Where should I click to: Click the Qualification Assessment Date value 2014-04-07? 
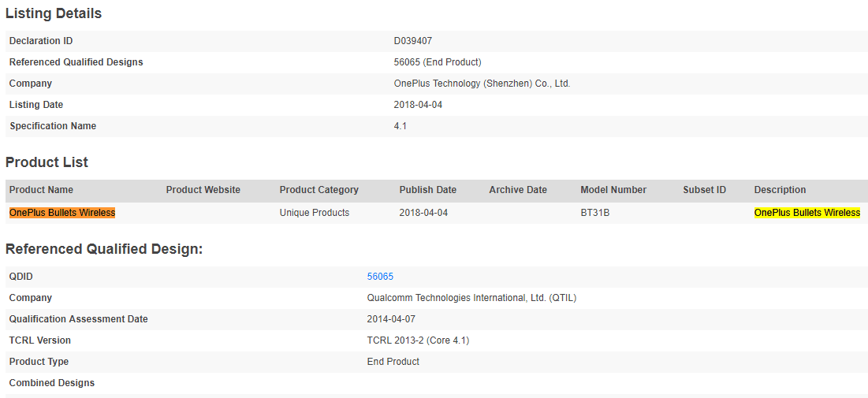click(x=391, y=319)
